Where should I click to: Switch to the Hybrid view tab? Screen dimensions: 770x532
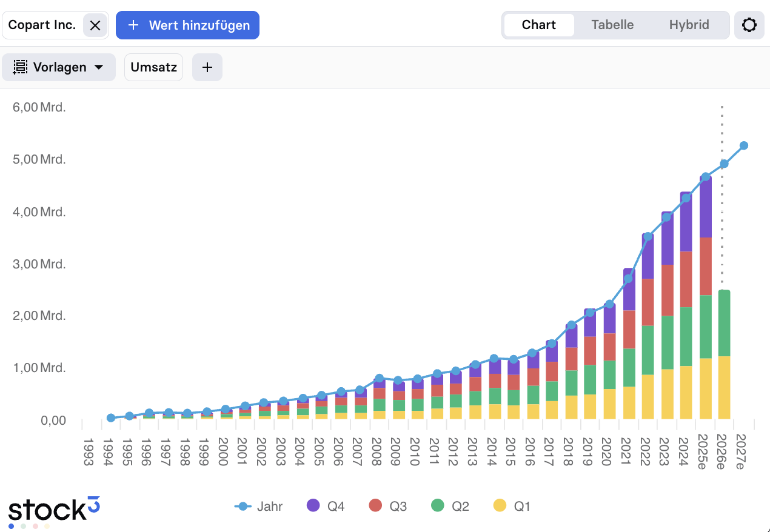point(689,25)
